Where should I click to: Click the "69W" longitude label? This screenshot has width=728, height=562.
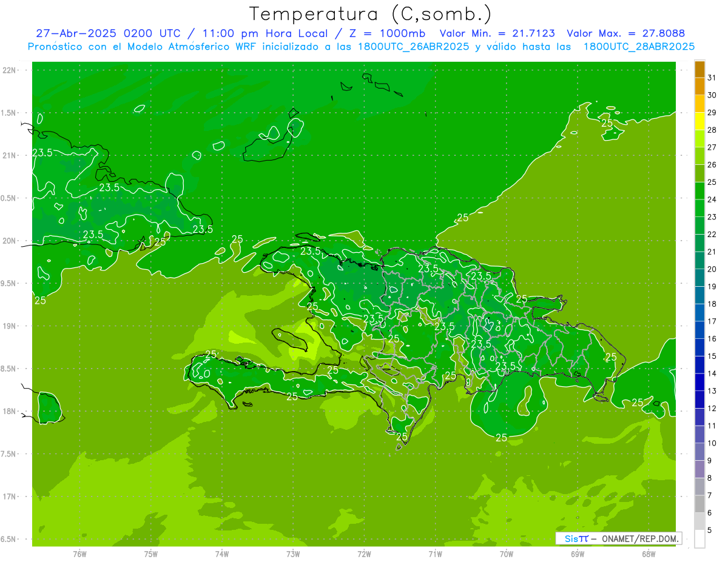[x=578, y=554]
